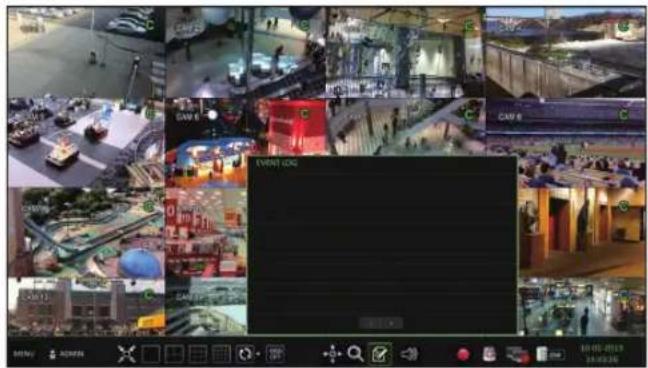Go to next page of event log

pyautogui.click(x=391, y=323)
